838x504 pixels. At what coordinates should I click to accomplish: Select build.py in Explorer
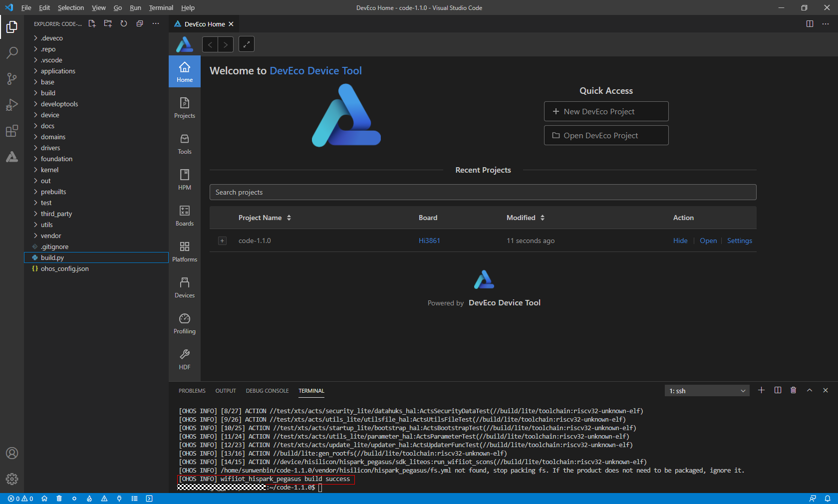pyautogui.click(x=96, y=257)
